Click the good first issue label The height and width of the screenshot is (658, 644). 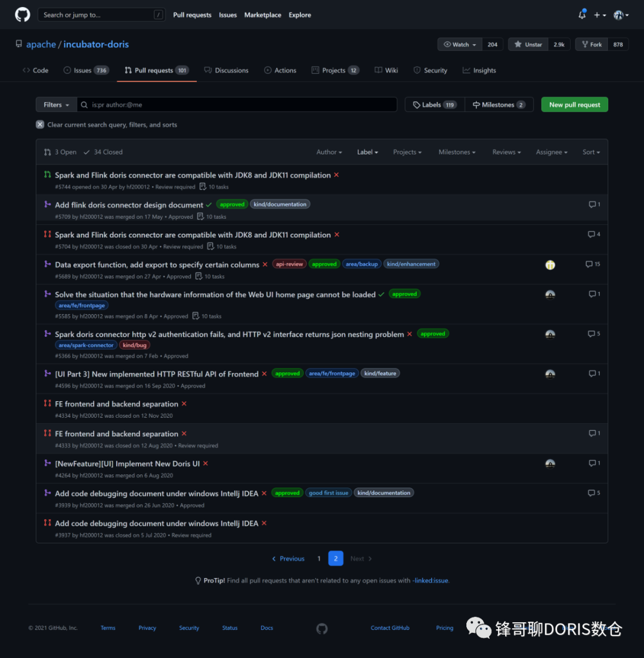tap(329, 493)
